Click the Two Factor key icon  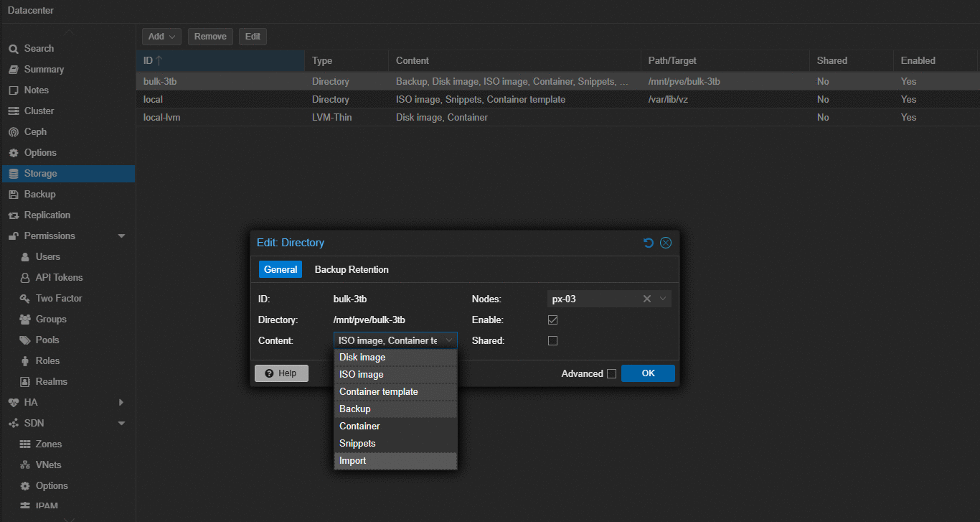25,299
